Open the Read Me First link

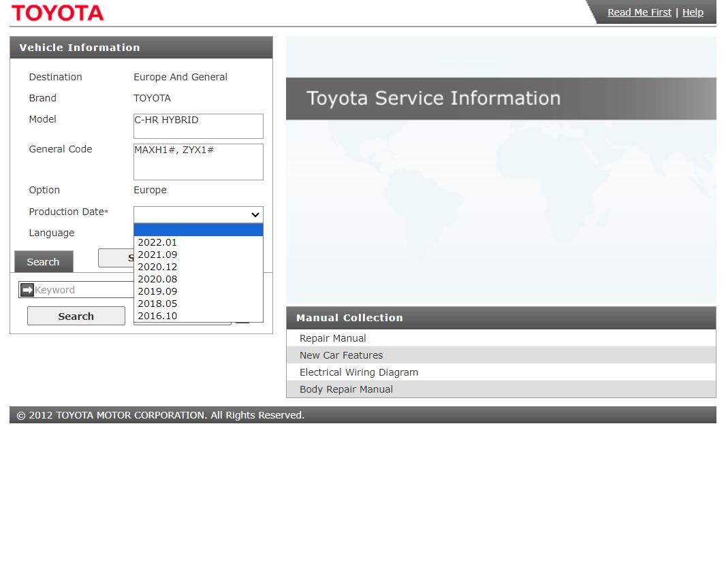click(x=639, y=12)
